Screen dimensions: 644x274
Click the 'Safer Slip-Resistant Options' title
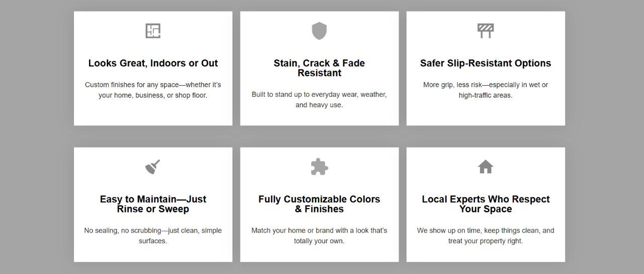click(x=486, y=63)
